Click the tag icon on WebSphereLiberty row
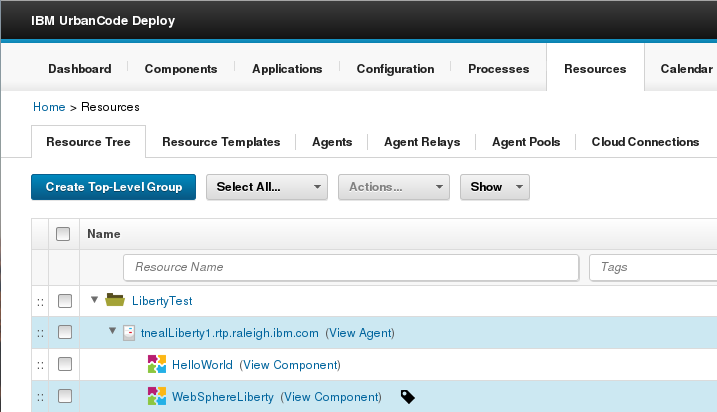717x412 pixels. tap(406, 397)
